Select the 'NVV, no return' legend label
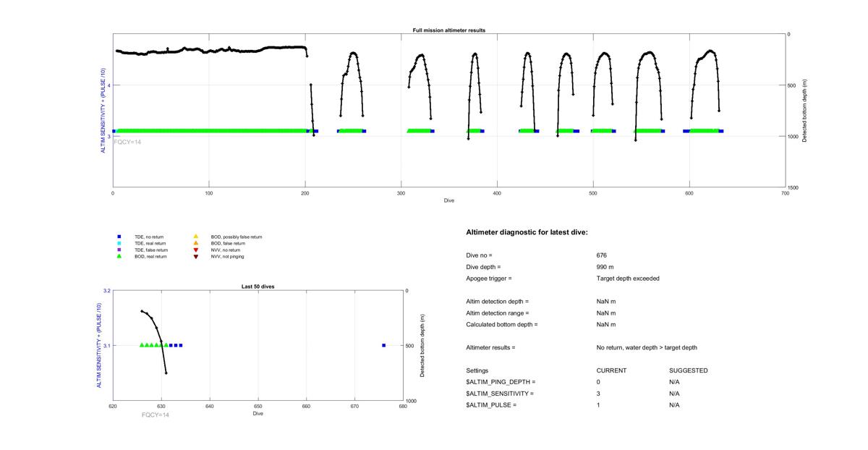This screenshot has height=450, width=868. click(x=226, y=250)
